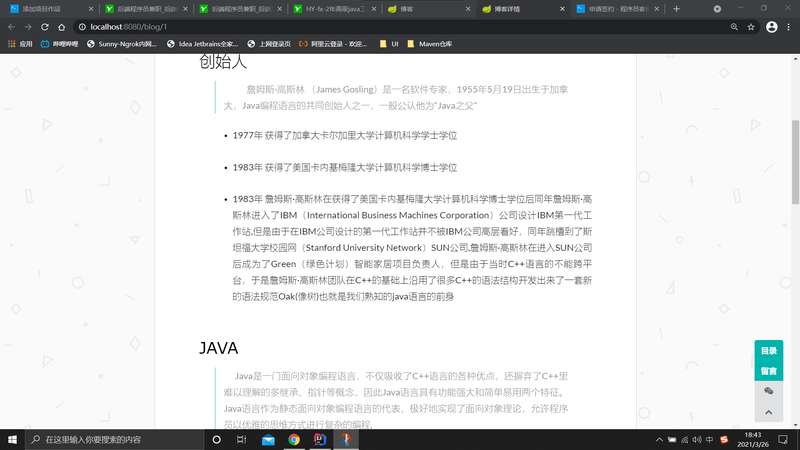Viewport: 800px width, 450px height.
Task: Click the 目录 table-of-contents button
Action: pyautogui.click(x=768, y=351)
